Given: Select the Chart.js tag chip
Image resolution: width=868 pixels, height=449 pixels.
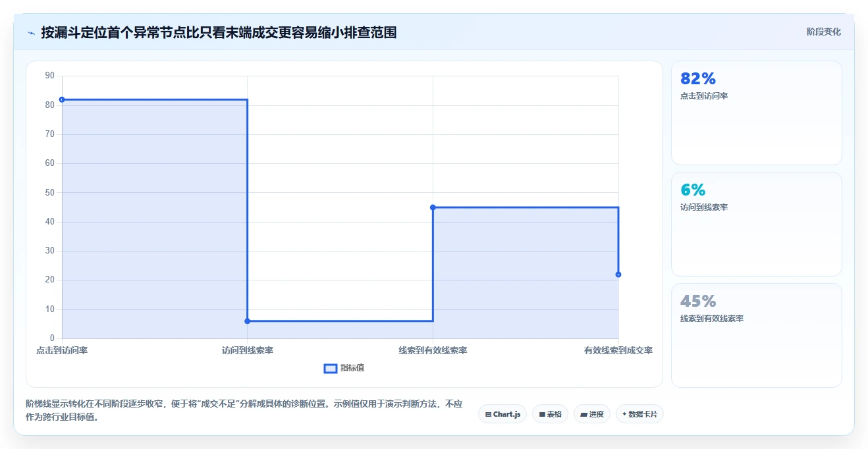Looking at the screenshot, I should coord(502,414).
